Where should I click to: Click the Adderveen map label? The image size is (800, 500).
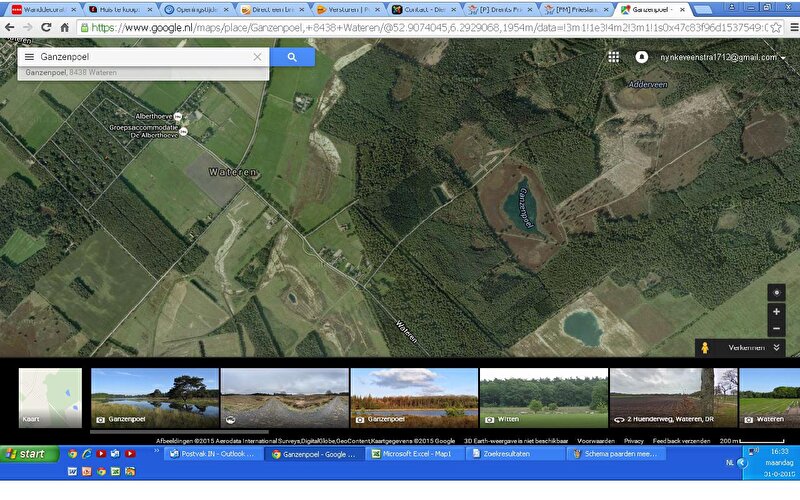[648, 84]
